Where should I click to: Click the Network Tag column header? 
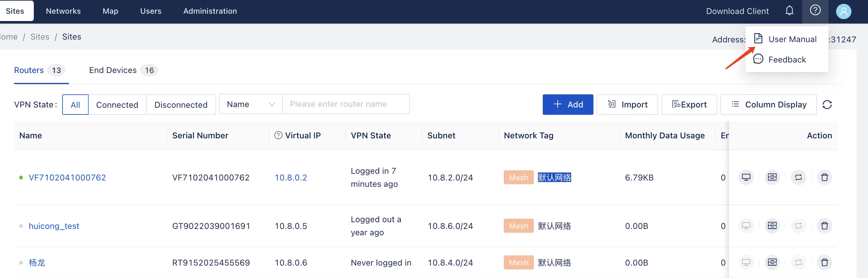coord(528,135)
